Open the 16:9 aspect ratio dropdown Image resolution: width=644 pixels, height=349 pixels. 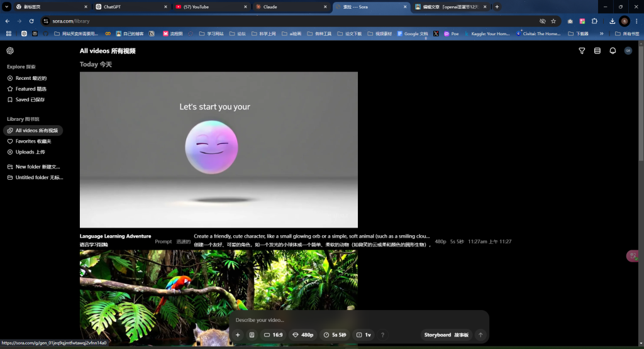point(274,335)
